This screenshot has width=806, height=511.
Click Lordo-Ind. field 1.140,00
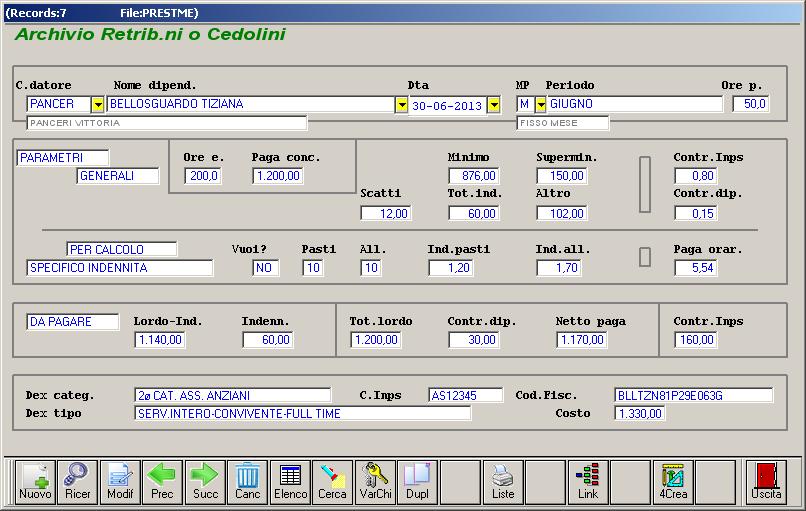(x=160, y=340)
